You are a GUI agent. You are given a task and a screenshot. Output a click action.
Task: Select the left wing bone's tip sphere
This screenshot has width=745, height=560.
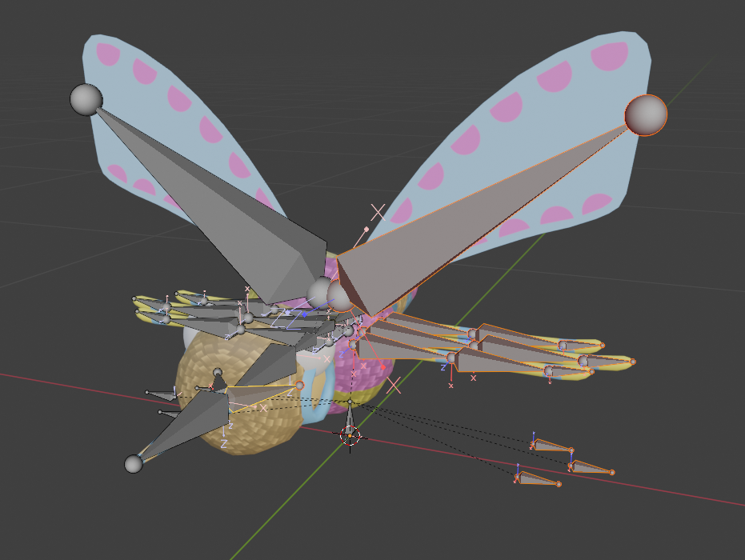click(86, 99)
